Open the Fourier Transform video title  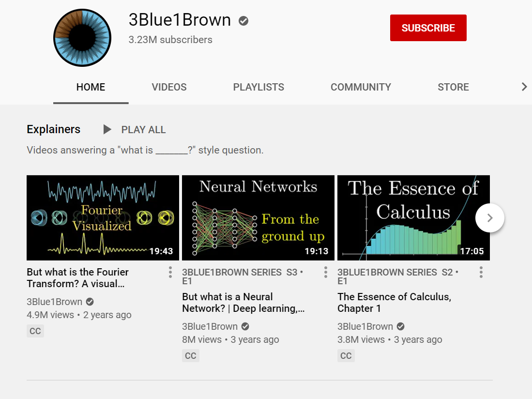click(x=78, y=278)
